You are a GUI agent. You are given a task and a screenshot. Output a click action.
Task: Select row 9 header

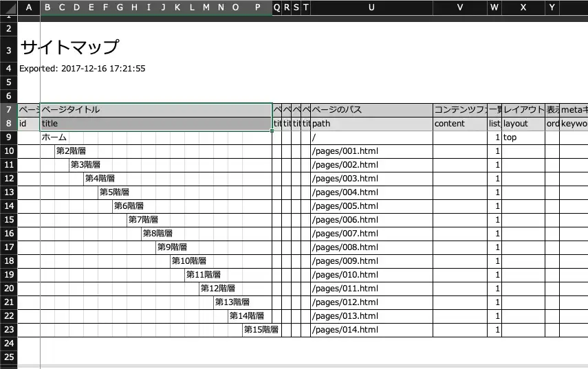(9, 137)
